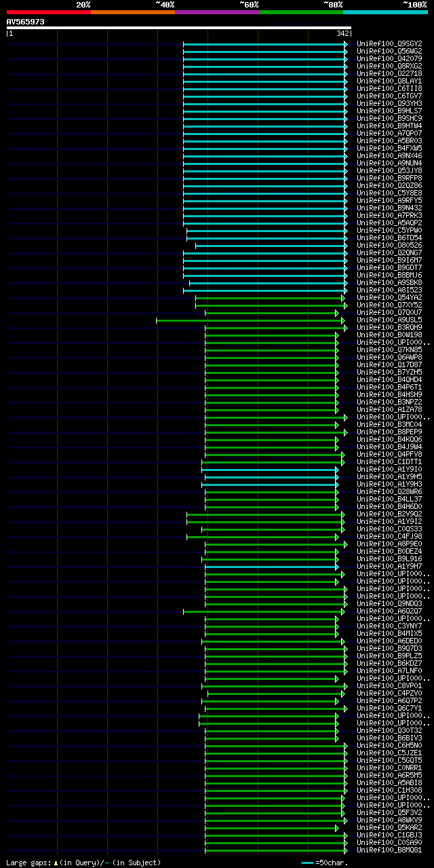
Task: Click the orange ~40% identity legend segment
Action: tap(133, 12)
